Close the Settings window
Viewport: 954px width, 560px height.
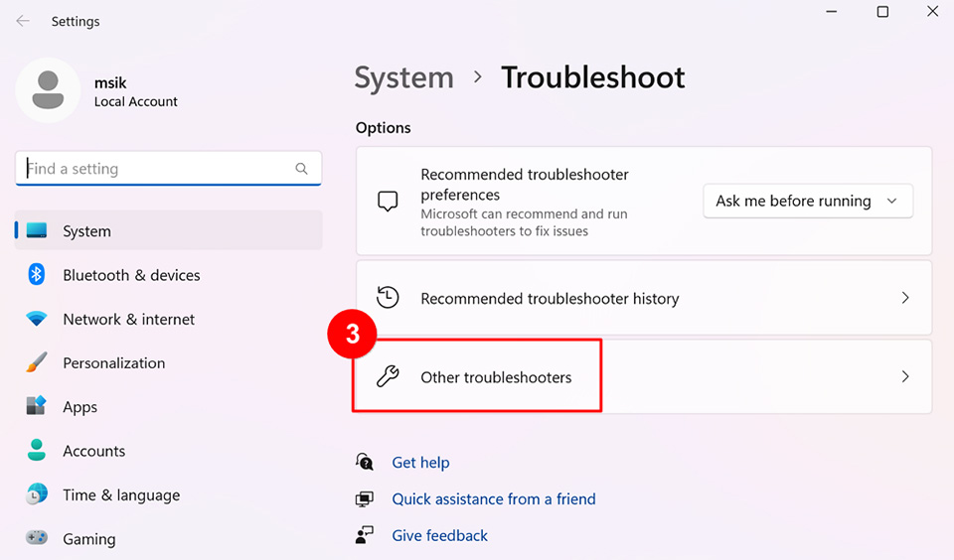[932, 12]
